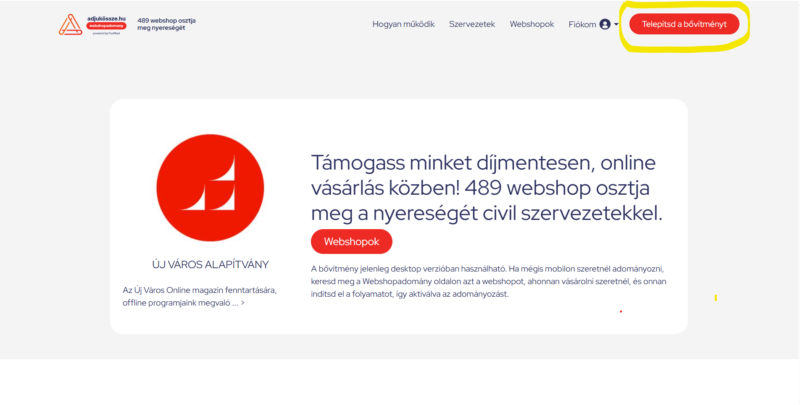The width and height of the screenshot is (800, 405).
Task: Click the white shape inside the red circle
Action: pyautogui.click(x=209, y=184)
